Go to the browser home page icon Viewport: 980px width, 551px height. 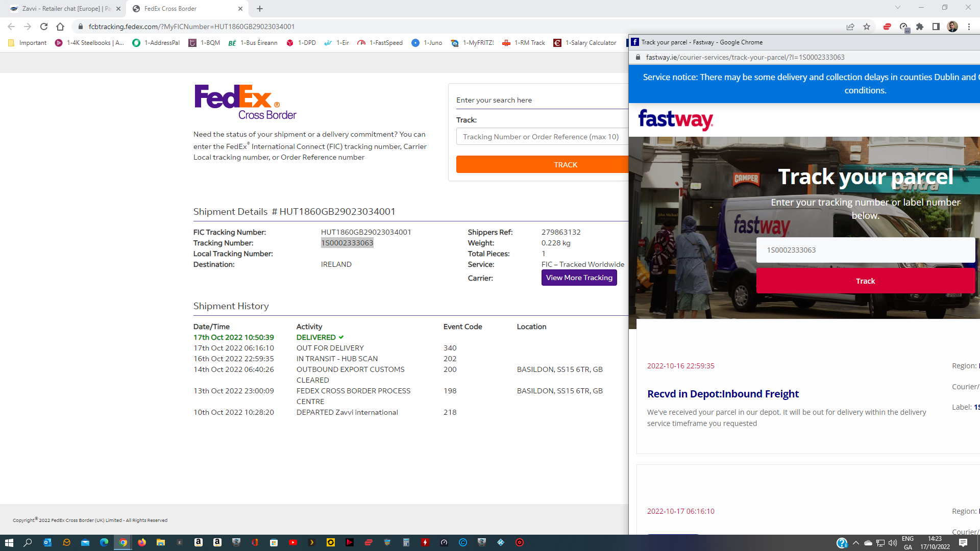(60, 27)
